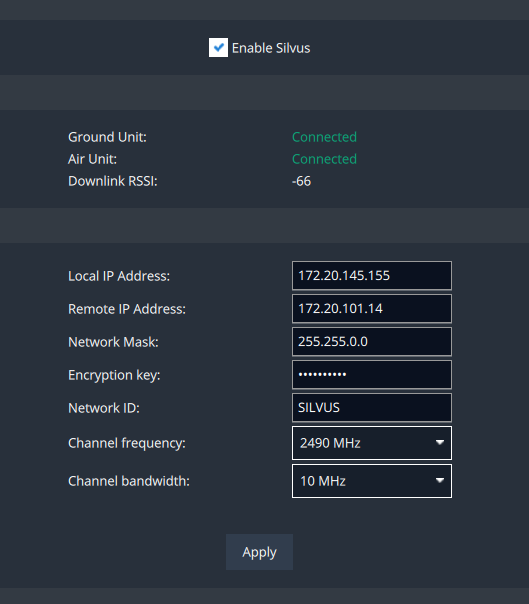Image resolution: width=529 pixels, height=604 pixels.
Task: Click the Downlink RSSI value -66
Action: click(x=301, y=181)
